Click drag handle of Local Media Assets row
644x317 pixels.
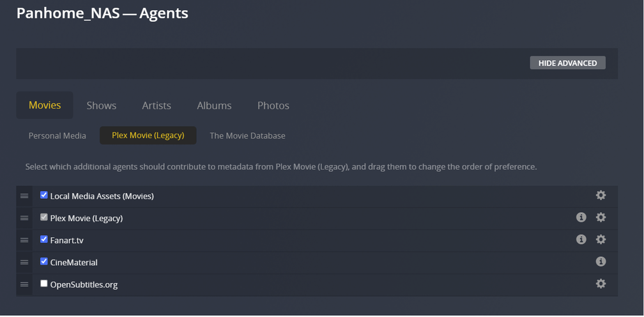pos(24,196)
